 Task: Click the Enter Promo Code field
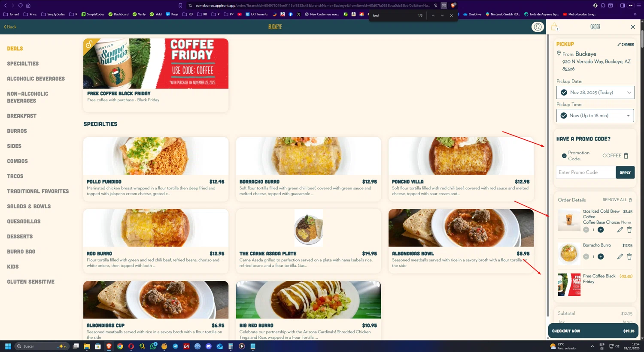(586, 172)
